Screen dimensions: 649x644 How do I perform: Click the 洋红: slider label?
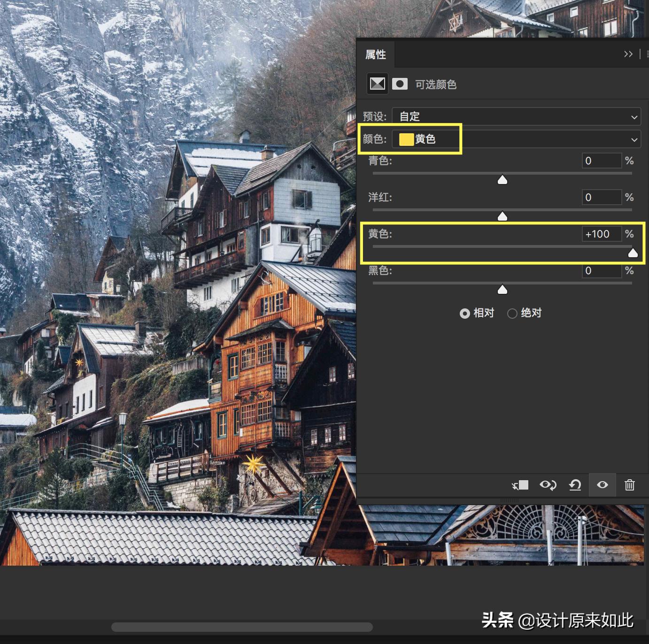tap(380, 197)
